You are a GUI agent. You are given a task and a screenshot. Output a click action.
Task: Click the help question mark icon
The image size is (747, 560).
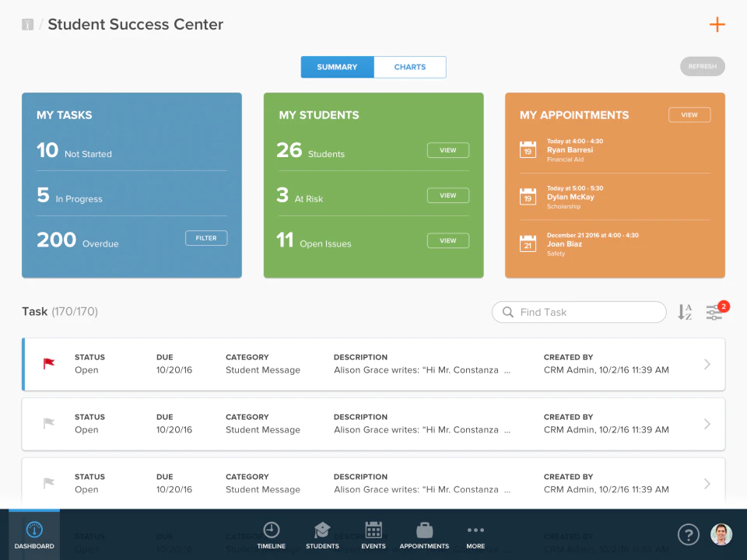pyautogui.click(x=689, y=535)
